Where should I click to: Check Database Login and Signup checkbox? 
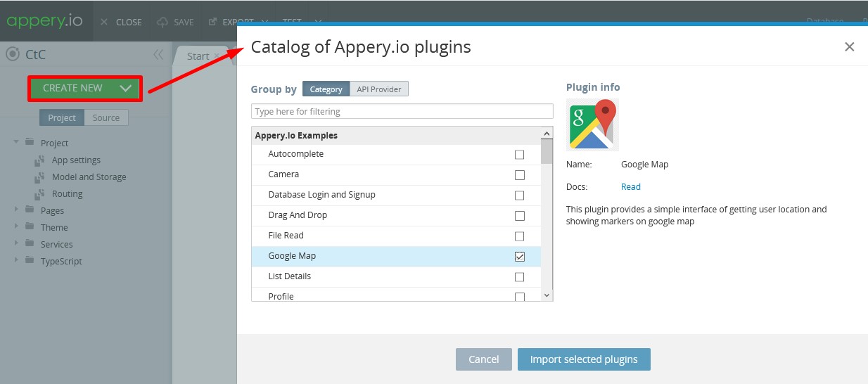(520, 196)
